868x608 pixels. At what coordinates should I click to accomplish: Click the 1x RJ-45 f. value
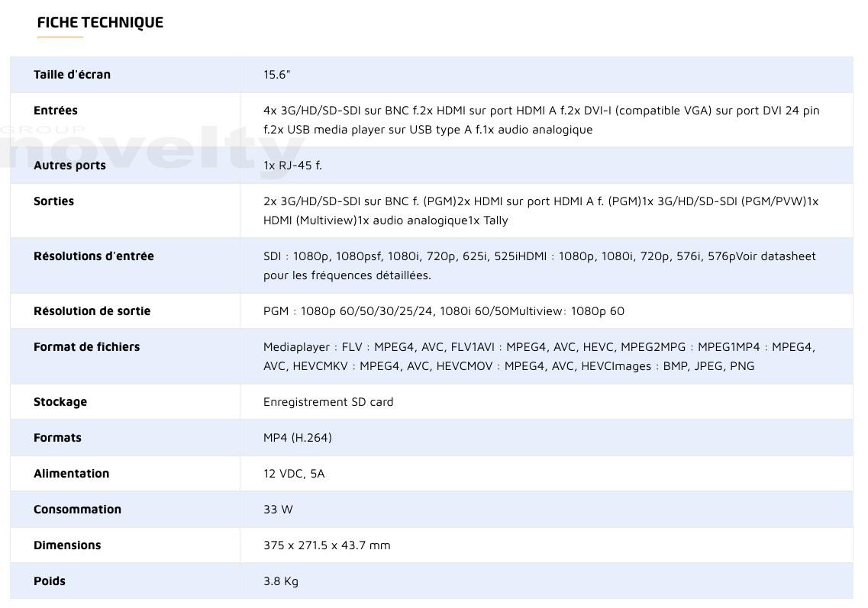pyautogui.click(x=292, y=166)
